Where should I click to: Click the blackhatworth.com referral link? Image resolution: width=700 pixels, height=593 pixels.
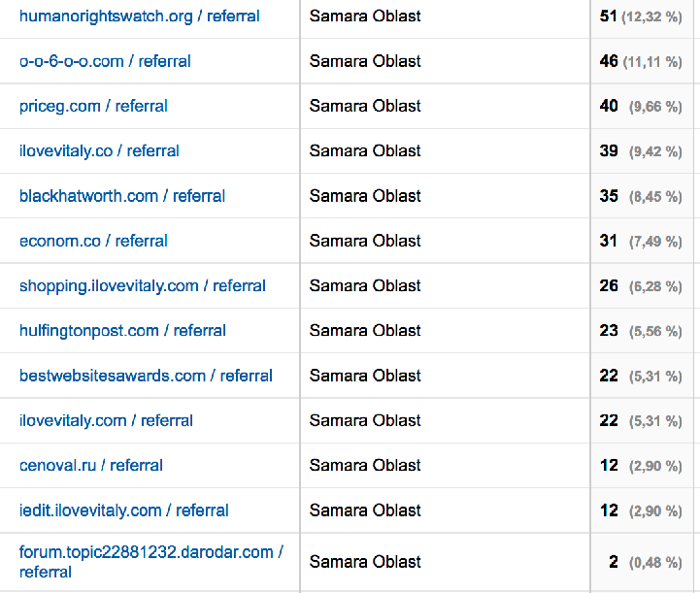(122, 196)
